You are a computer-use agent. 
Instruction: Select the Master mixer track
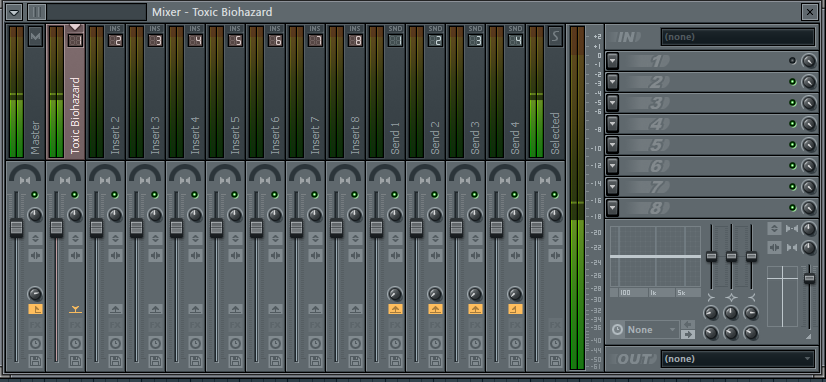pyautogui.click(x=25, y=92)
